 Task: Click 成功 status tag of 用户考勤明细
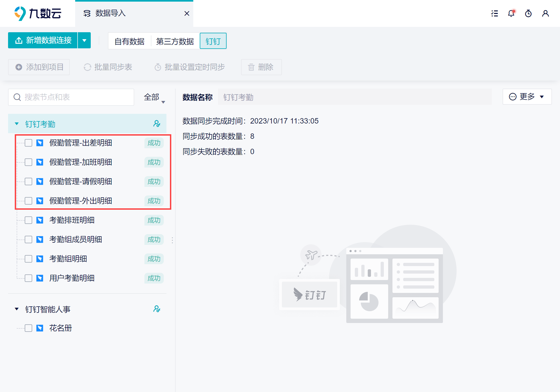click(154, 278)
